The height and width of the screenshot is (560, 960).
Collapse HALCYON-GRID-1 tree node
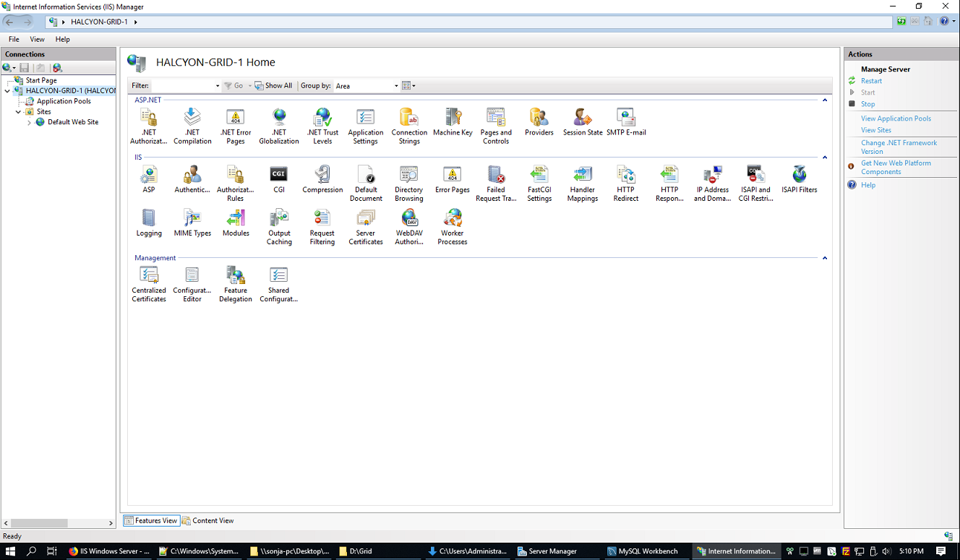point(7,91)
